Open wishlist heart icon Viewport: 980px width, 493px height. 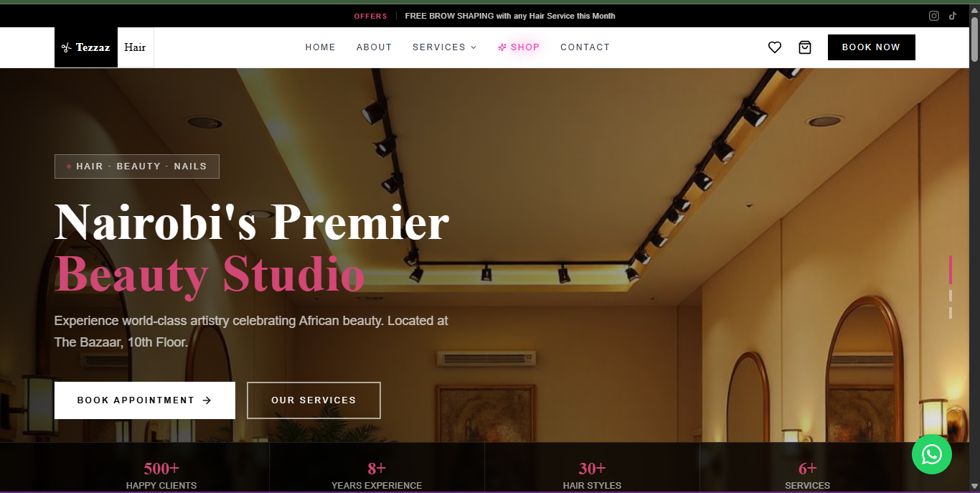pyautogui.click(x=775, y=47)
